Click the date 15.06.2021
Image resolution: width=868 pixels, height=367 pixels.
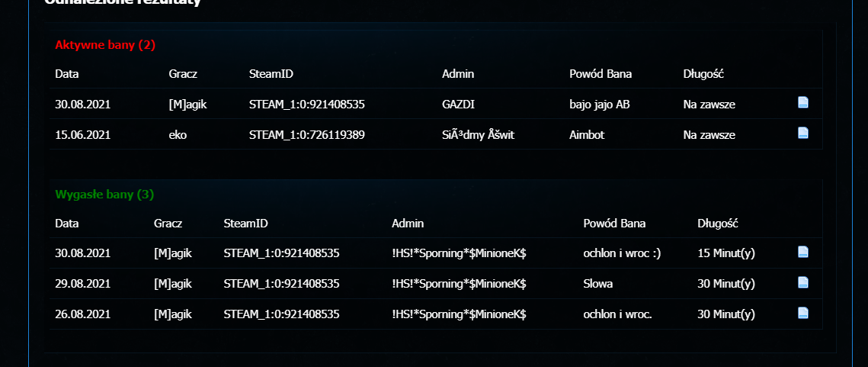tap(83, 134)
